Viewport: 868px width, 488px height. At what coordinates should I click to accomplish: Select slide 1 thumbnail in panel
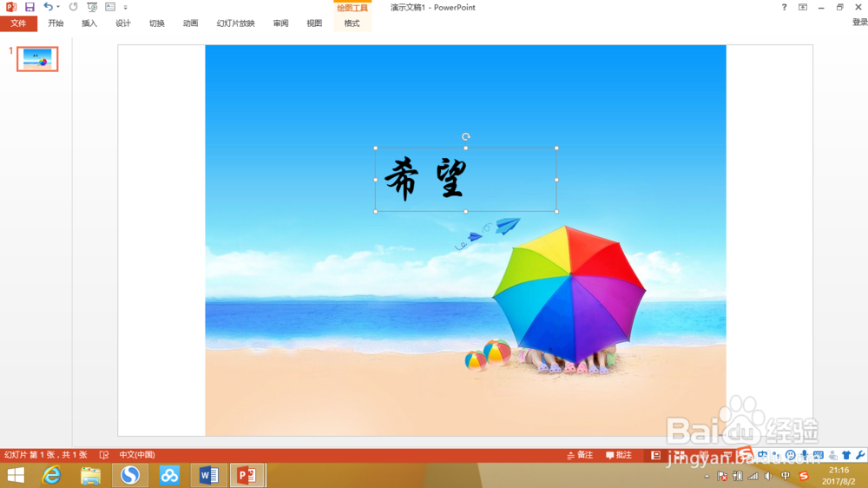(37, 59)
